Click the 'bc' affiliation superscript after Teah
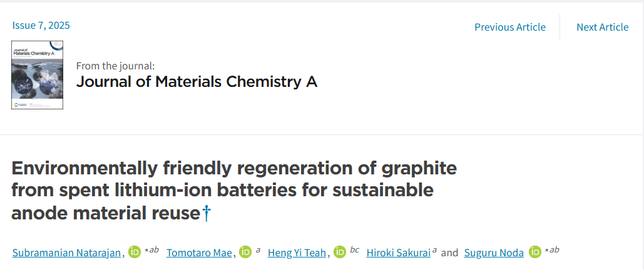The width and height of the screenshot is (644, 270). pos(355,250)
